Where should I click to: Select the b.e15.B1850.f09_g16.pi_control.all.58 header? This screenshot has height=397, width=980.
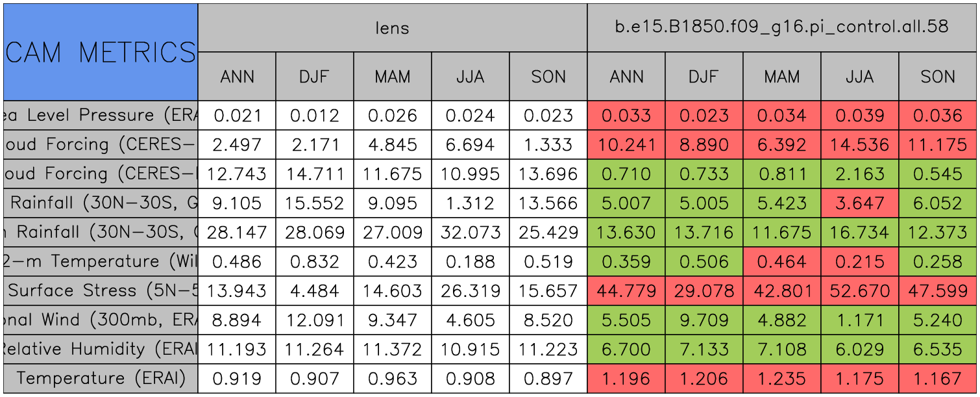tap(781, 27)
